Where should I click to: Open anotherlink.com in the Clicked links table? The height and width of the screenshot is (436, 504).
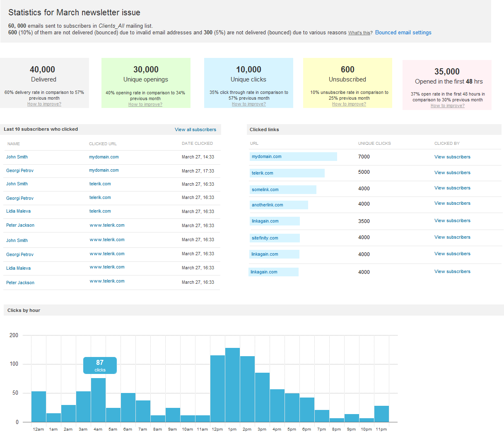pyautogui.click(x=268, y=205)
